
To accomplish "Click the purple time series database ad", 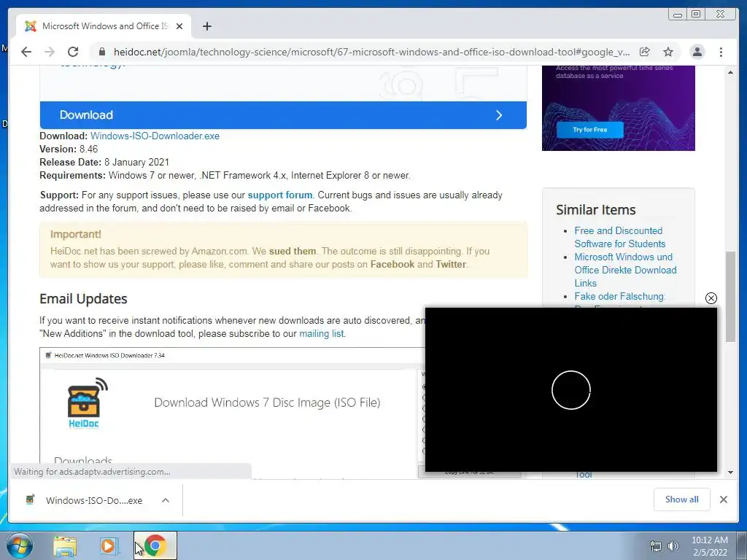I will (619, 108).
